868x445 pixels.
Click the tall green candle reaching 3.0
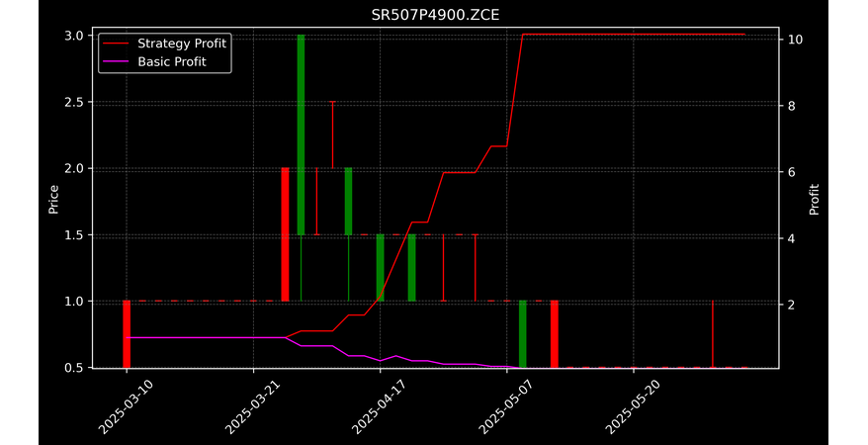pos(302,134)
